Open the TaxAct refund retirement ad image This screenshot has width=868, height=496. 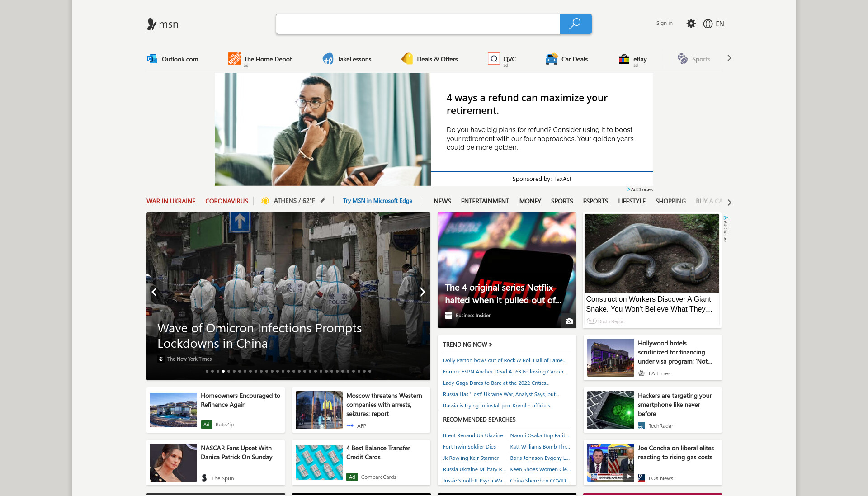[322, 129]
